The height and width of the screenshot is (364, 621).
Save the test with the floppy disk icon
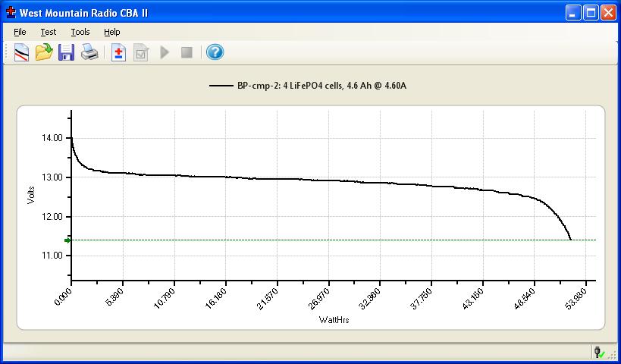(x=67, y=52)
